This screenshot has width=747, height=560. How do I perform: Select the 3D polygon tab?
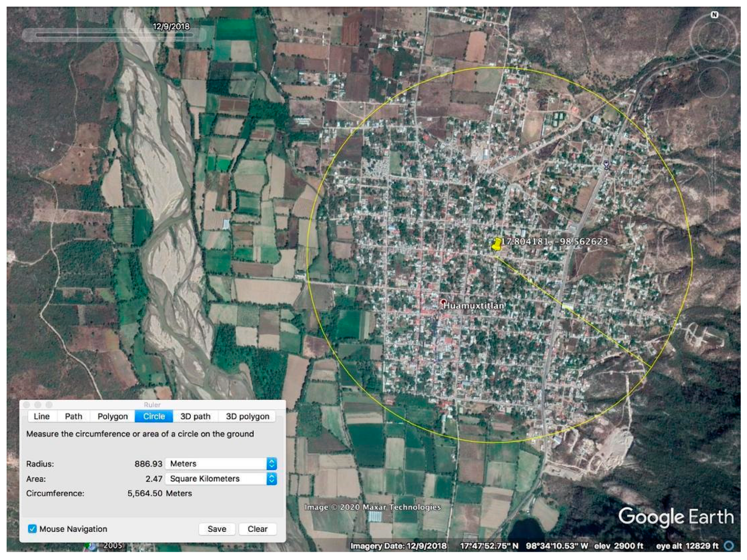point(248,416)
